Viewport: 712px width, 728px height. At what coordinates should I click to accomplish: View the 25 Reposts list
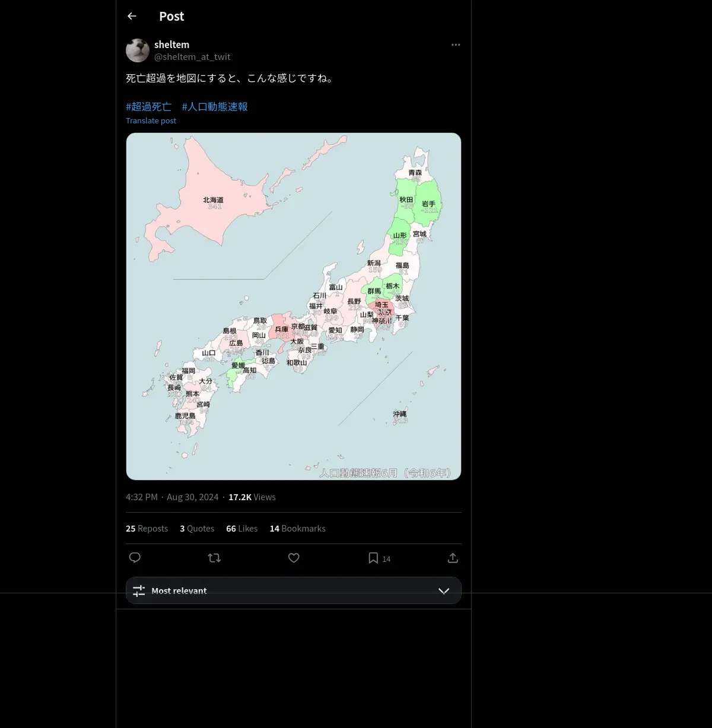147,528
